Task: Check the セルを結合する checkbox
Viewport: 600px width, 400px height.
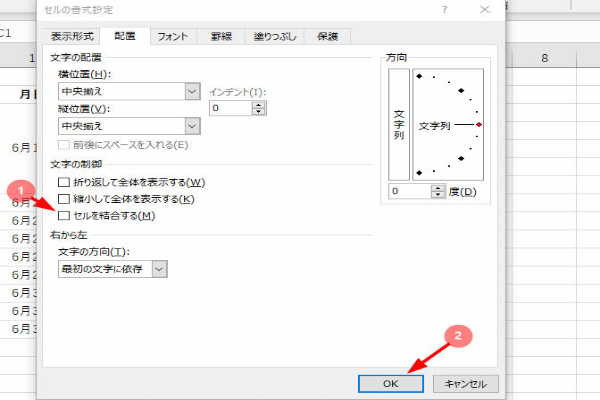Action: [65, 216]
